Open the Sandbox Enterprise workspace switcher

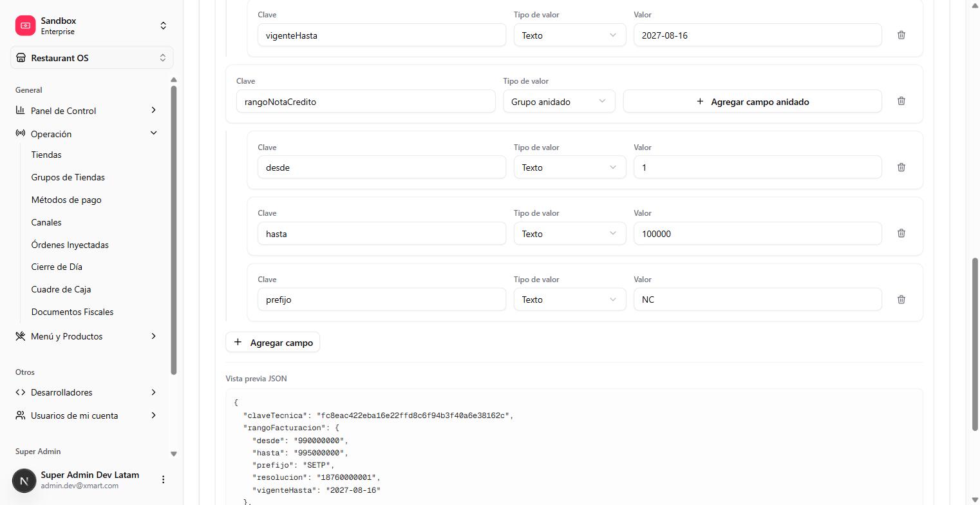(x=163, y=26)
